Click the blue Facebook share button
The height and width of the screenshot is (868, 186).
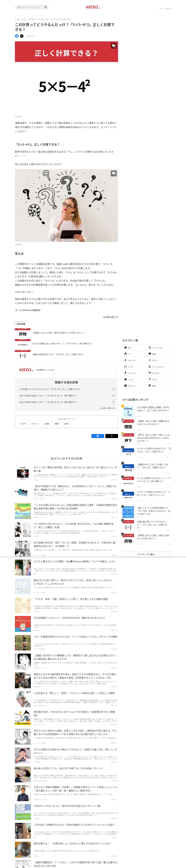pos(98,436)
